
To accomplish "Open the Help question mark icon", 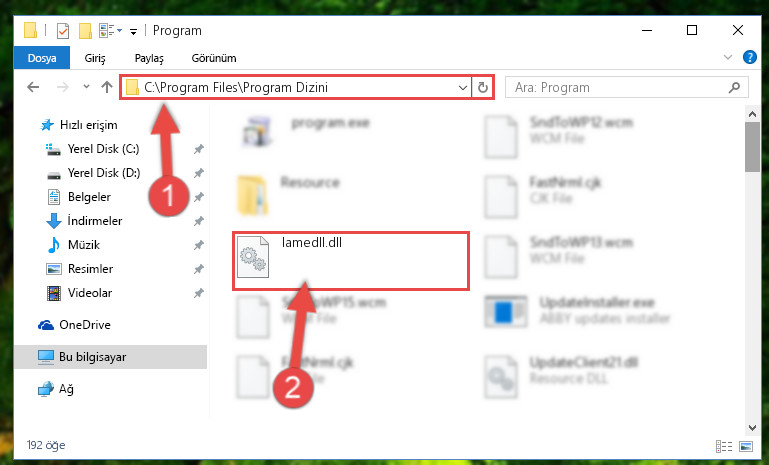I will click(x=749, y=57).
